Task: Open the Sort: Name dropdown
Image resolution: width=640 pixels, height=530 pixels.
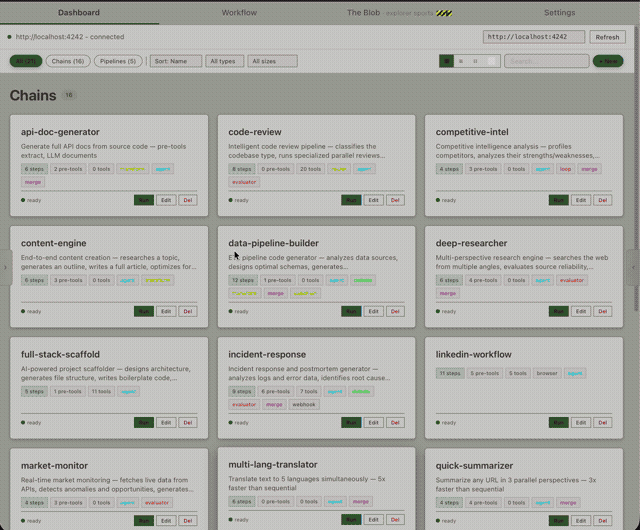Action: pyautogui.click(x=176, y=61)
